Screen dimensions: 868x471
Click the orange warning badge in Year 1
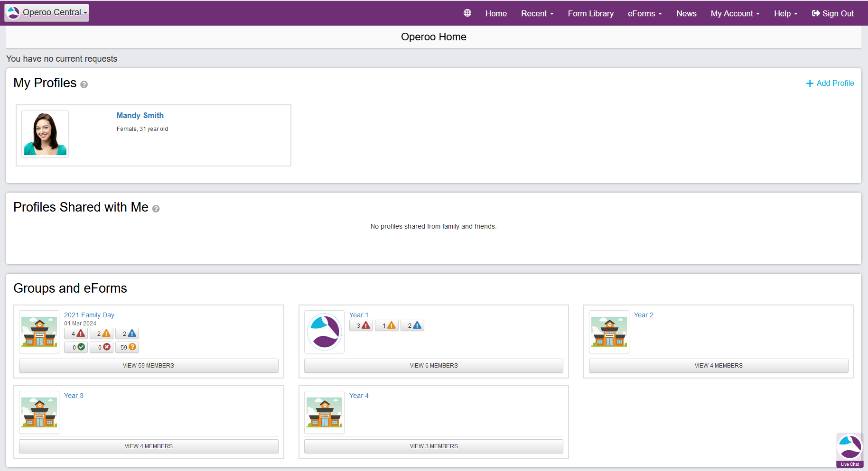click(x=387, y=325)
